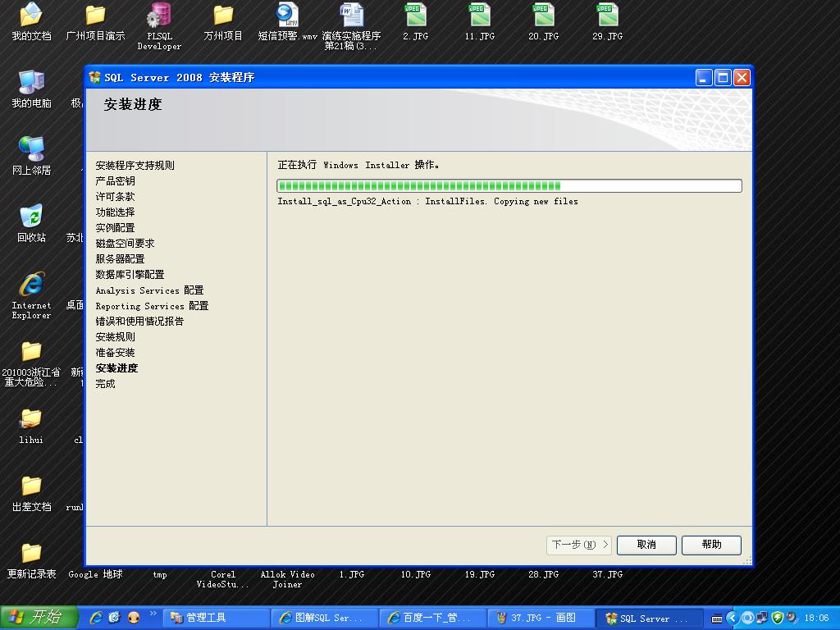Click the 取消 cancel button

(646, 545)
